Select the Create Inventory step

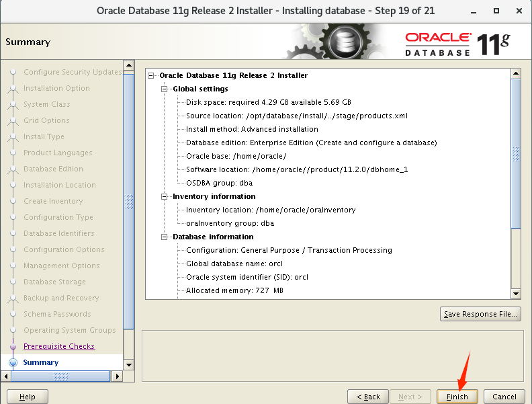(53, 201)
